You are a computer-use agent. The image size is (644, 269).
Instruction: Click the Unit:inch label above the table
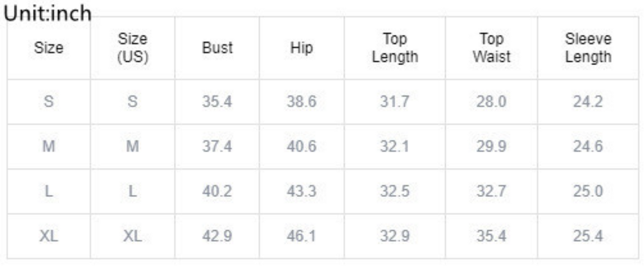coord(47,14)
